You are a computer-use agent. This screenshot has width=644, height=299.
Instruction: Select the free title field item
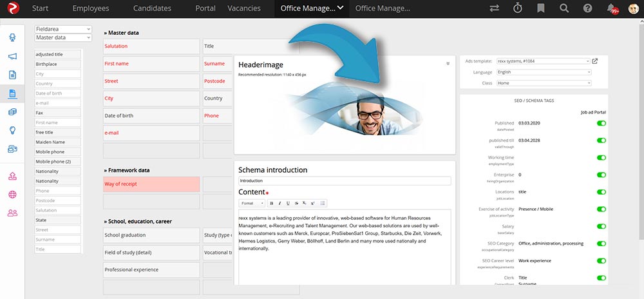(57, 132)
